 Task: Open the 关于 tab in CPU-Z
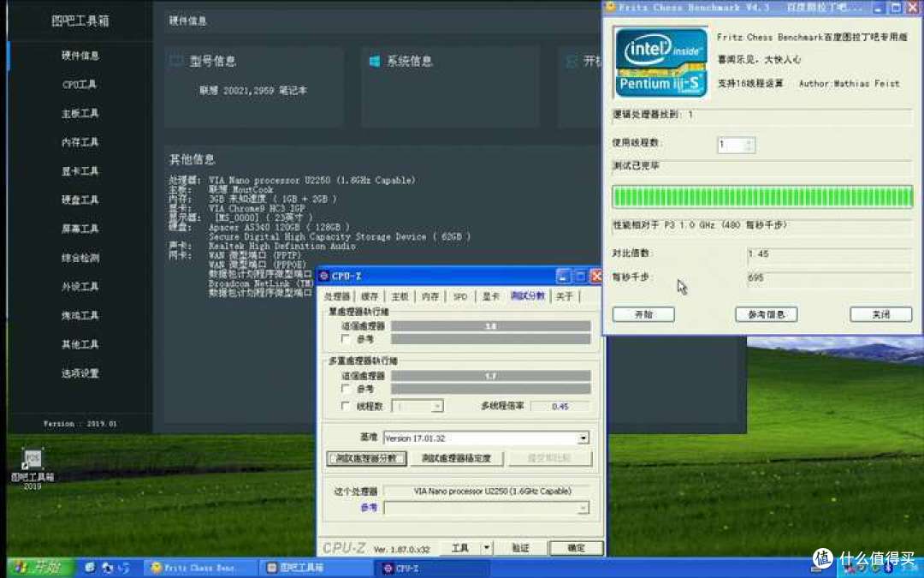tap(565, 296)
